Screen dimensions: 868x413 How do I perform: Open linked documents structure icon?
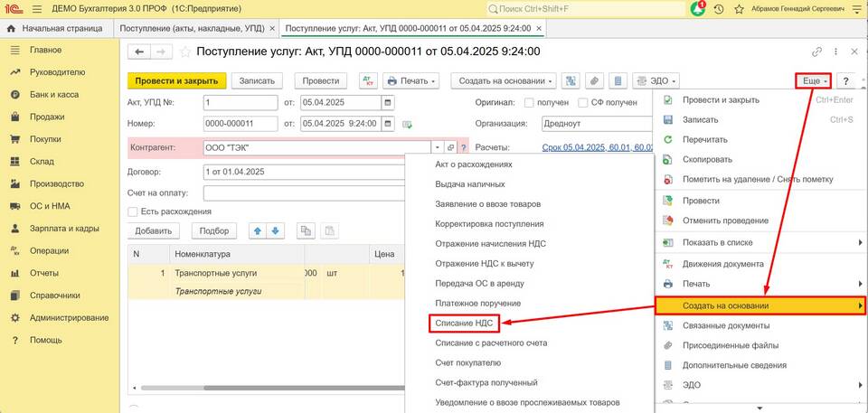(571, 80)
